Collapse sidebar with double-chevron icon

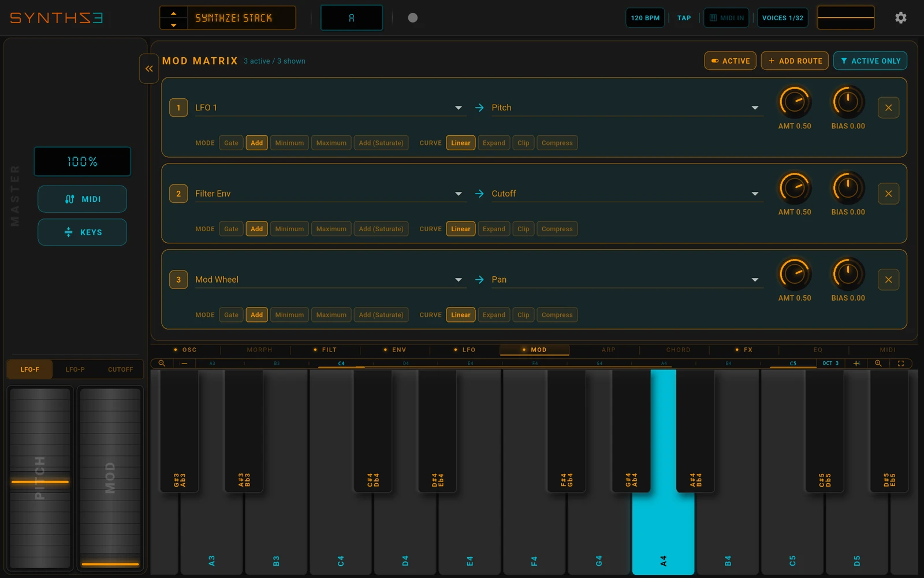point(149,69)
